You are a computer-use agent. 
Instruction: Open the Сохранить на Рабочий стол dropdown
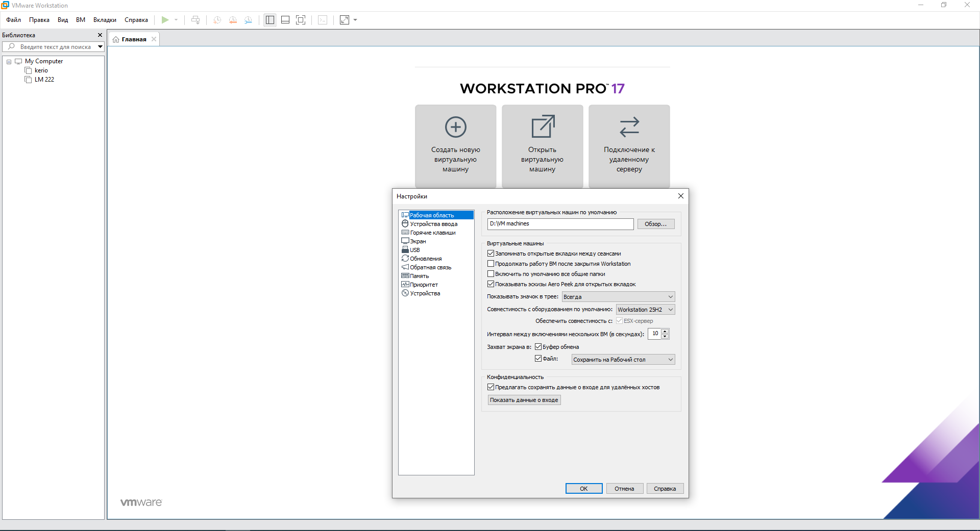623,360
